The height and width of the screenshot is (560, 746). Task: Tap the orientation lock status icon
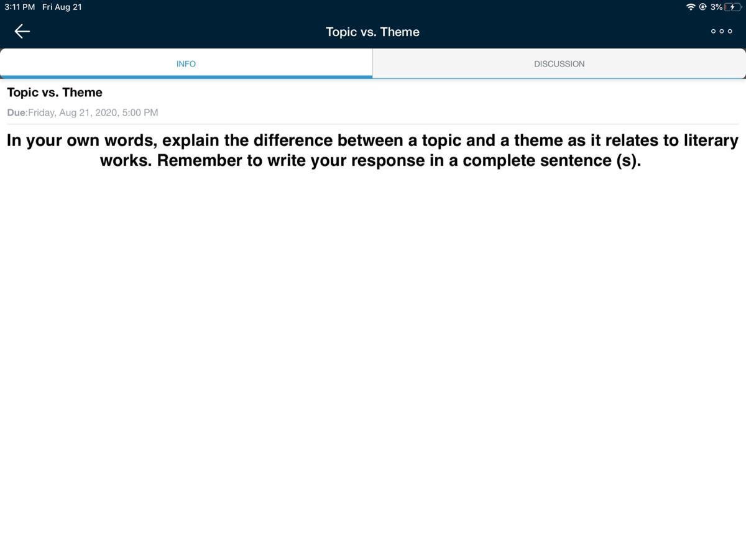(x=703, y=7)
